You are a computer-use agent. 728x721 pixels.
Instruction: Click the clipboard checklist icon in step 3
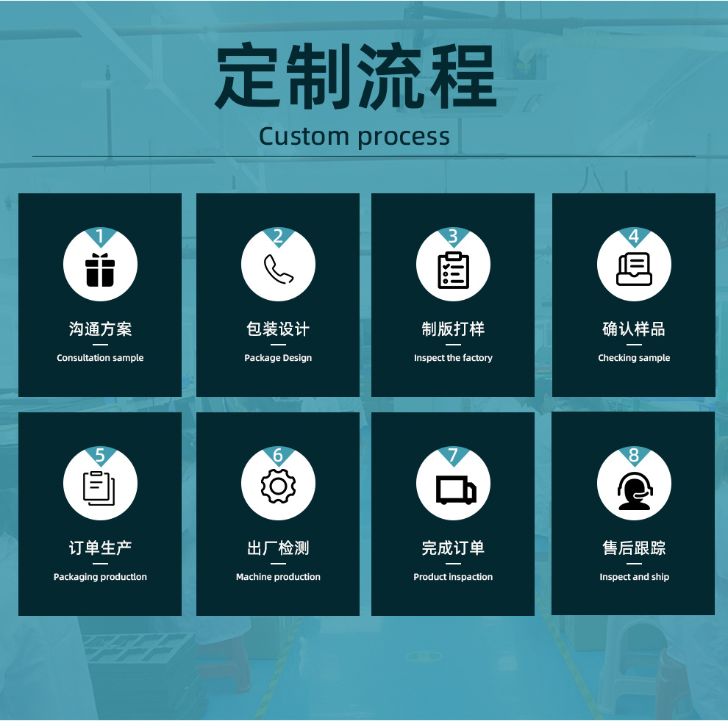pos(453,270)
